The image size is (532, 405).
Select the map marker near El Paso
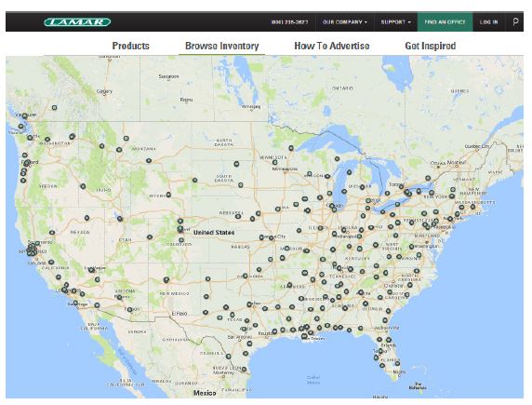tap(206, 312)
